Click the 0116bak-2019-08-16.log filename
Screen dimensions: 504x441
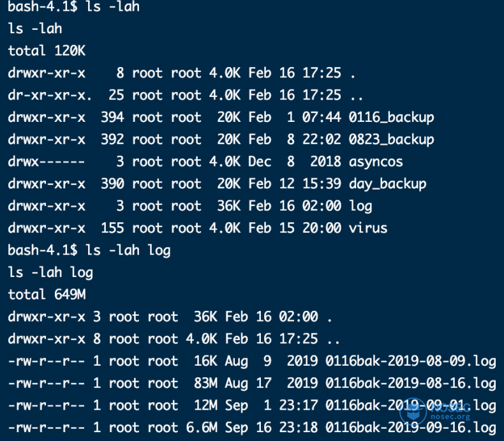point(411,384)
